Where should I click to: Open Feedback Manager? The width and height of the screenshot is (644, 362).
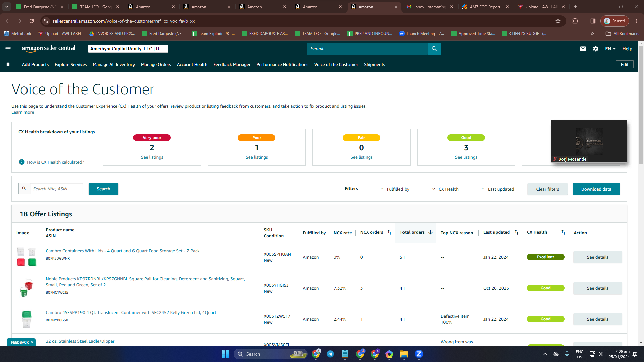coord(232,64)
